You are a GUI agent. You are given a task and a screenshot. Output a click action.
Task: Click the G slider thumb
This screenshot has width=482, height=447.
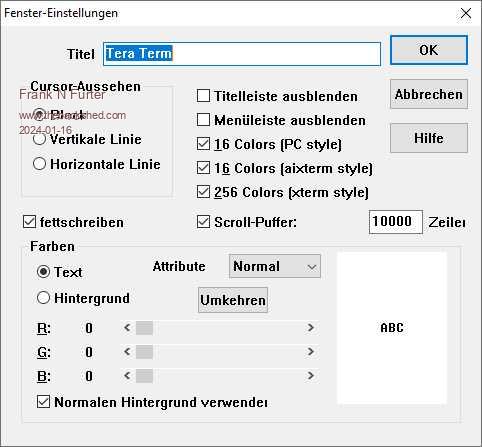[144, 352]
